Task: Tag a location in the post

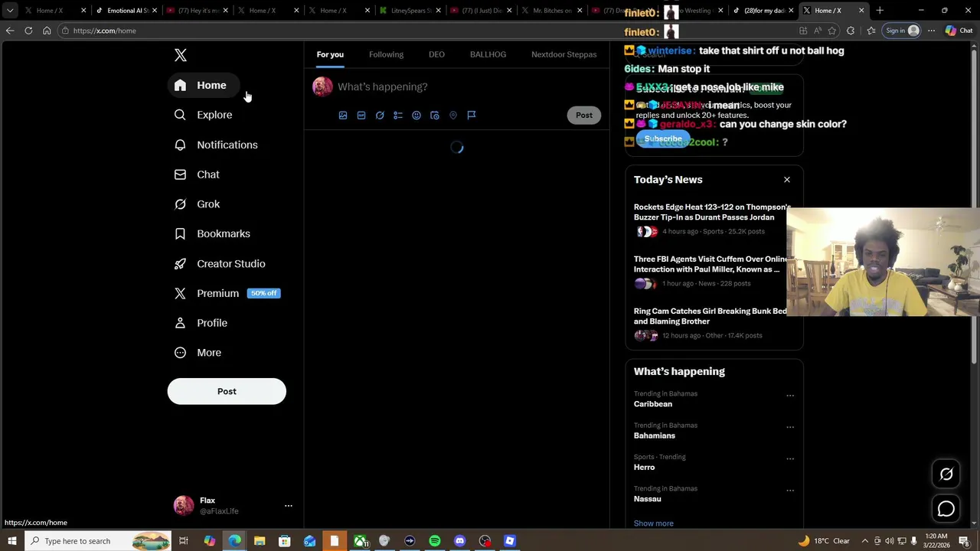Action: [x=453, y=115]
